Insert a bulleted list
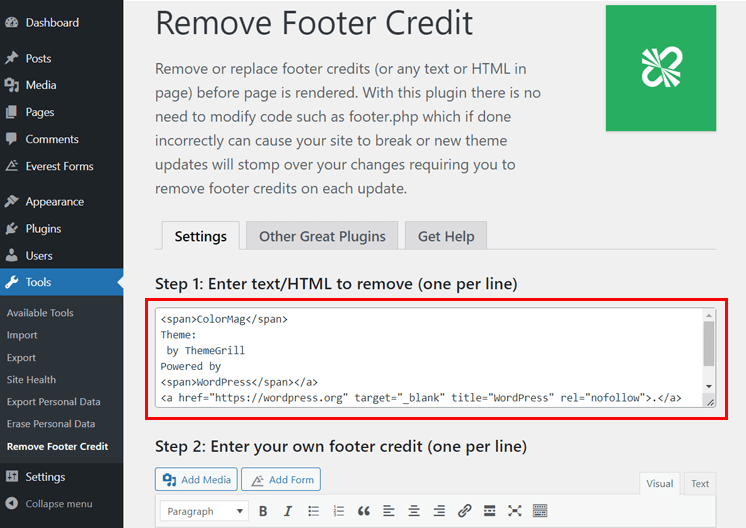Image resolution: width=746 pixels, height=528 pixels. click(x=313, y=511)
